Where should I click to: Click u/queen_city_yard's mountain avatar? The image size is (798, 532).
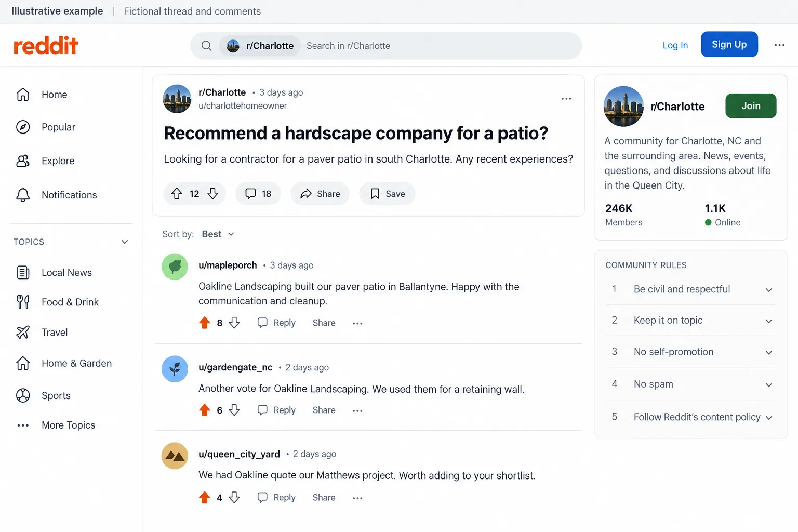175,456
